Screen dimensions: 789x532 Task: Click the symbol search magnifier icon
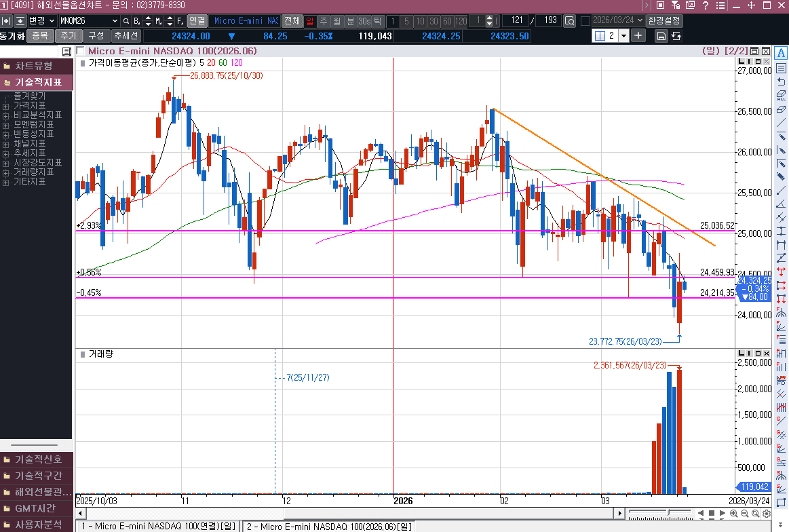pos(126,21)
